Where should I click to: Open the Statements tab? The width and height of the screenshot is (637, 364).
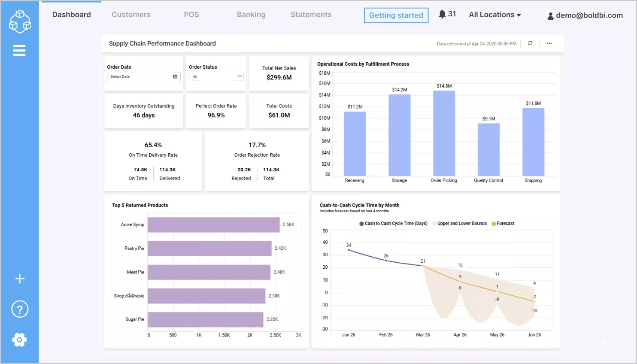[x=311, y=15]
